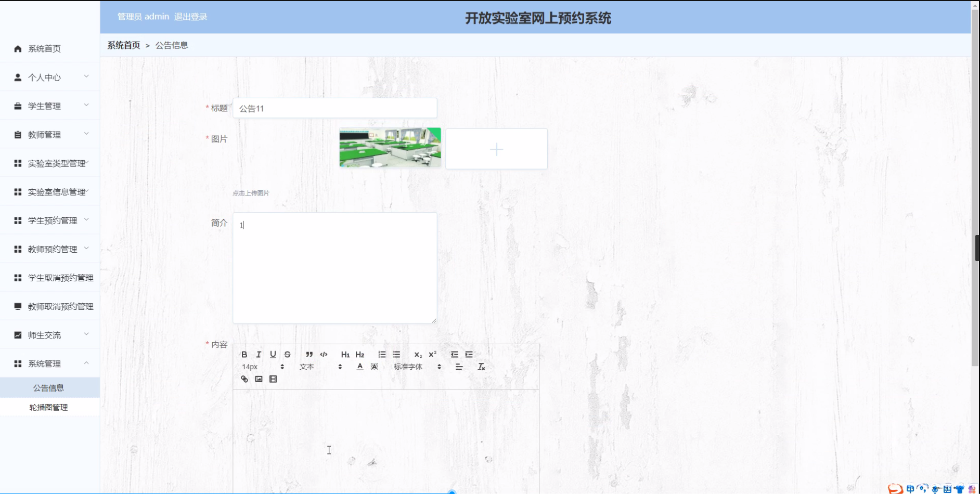980x494 pixels.
Task: Apply strikethrough formatting in the editor
Action: (x=287, y=355)
